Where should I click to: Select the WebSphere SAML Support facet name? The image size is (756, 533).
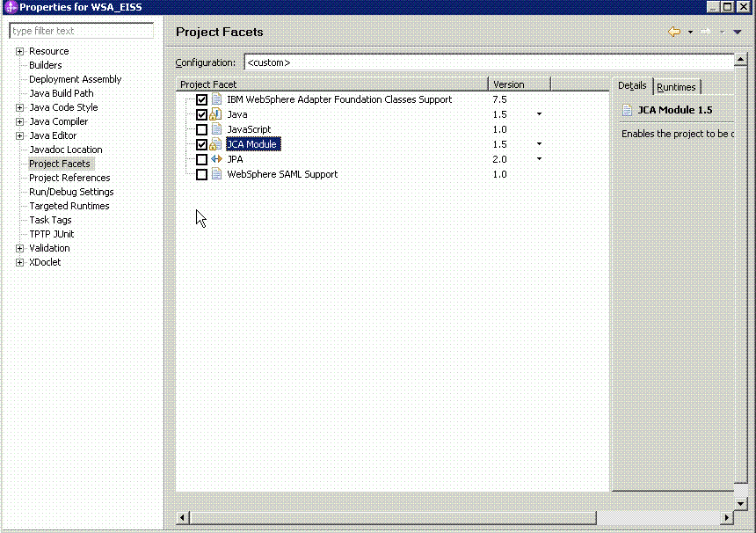click(x=282, y=174)
